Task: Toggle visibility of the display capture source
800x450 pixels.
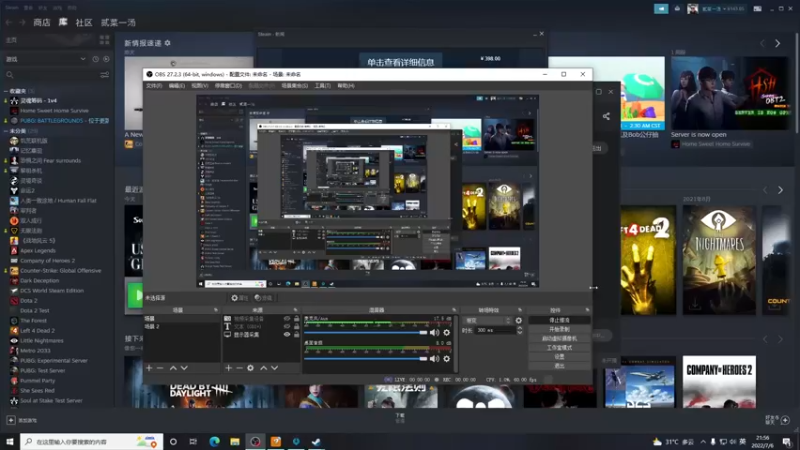Action: tap(287, 335)
